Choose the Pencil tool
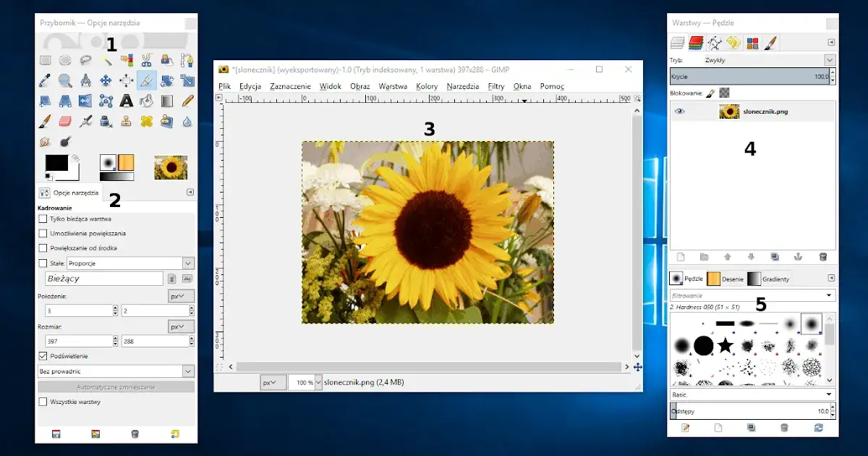Screen dimensions: 868x456 click(187, 101)
